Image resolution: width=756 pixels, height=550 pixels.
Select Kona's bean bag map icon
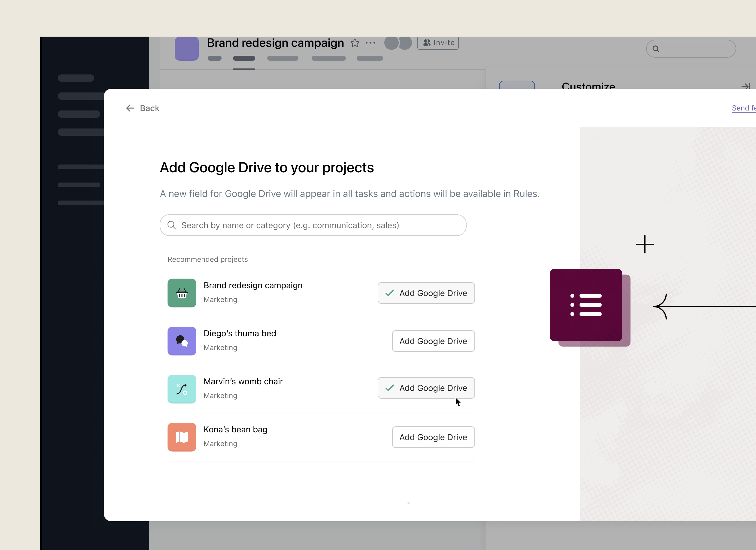coord(182,437)
